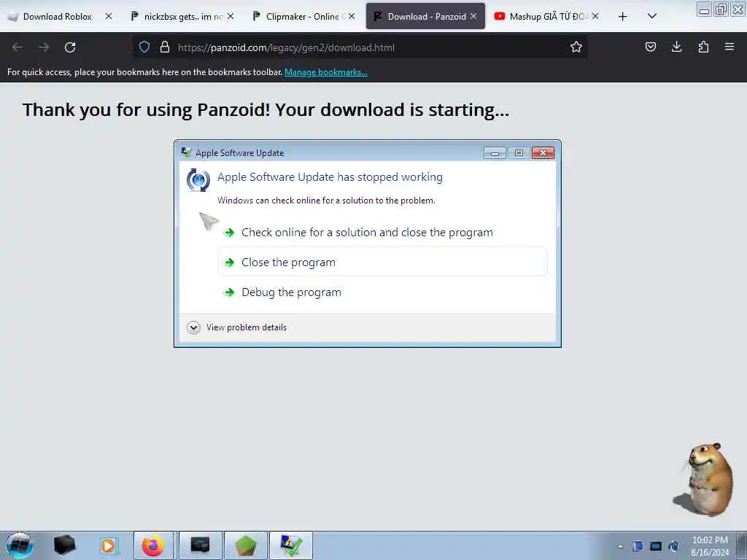Minimize the Firefox browser window
The height and width of the screenshot is (560, 747).
[704, 9]
